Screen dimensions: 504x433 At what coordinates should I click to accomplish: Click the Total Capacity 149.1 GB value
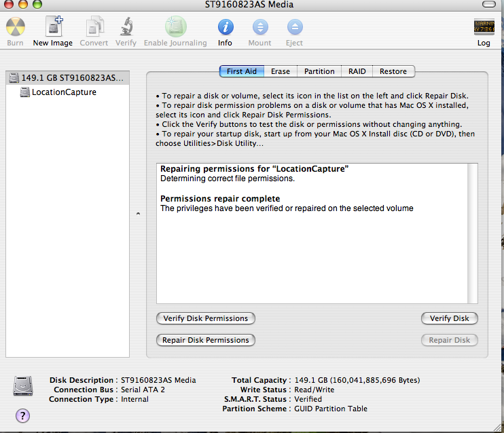pyautogui.click(x=357, y=380)
